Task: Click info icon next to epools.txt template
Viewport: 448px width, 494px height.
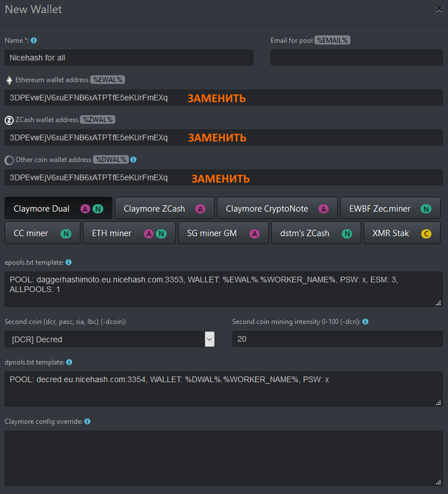Action: (x=68, y=262)
